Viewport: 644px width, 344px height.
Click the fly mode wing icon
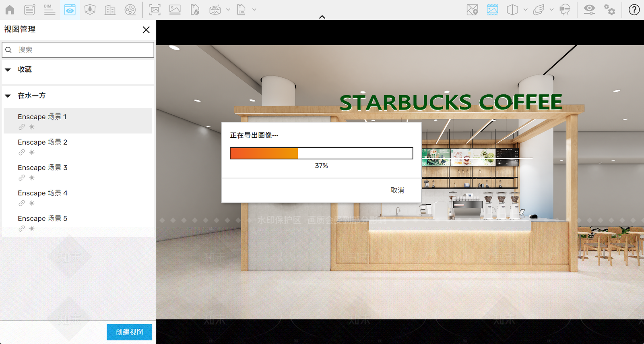tap(539, 10)
